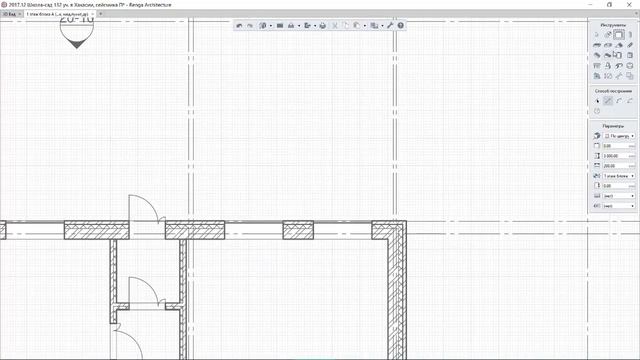Click the 200.00 wall thickness field

pyautogui.click(x=619, y=166)
